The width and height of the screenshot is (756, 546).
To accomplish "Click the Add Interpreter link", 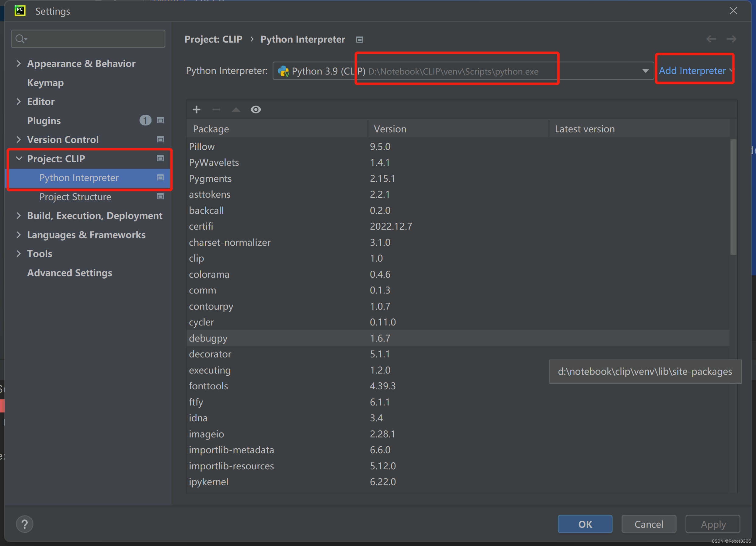I will [692, 71].
